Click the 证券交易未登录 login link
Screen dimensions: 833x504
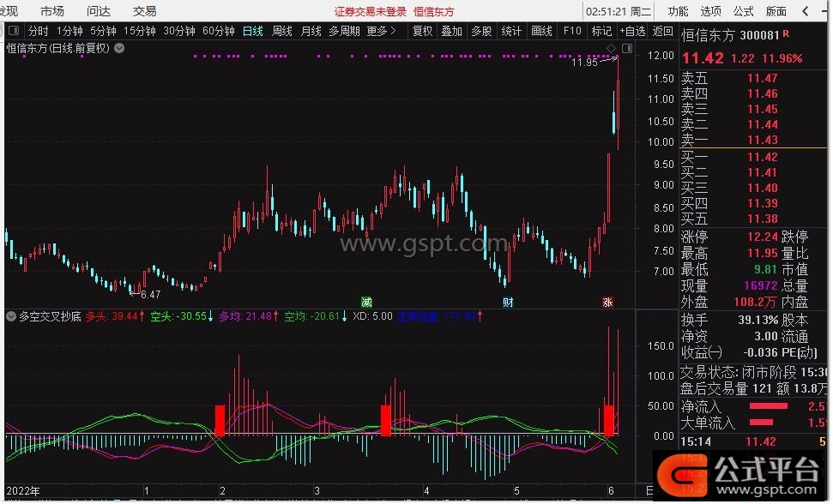371,12
